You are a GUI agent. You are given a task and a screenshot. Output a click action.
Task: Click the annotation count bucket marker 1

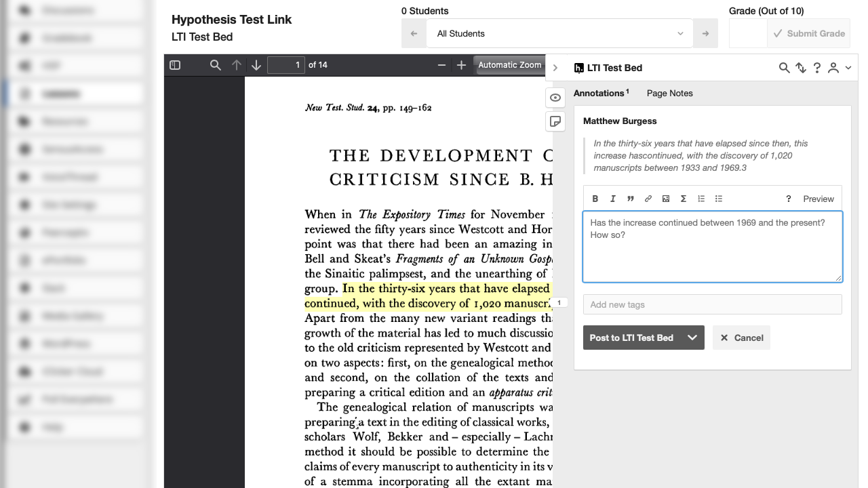pos(559,303)
